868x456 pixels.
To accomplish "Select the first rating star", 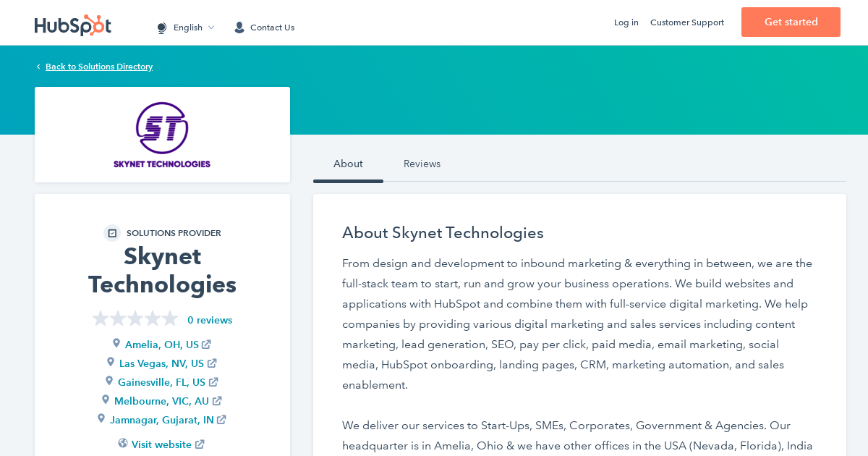I will click(x=101, y=318).
